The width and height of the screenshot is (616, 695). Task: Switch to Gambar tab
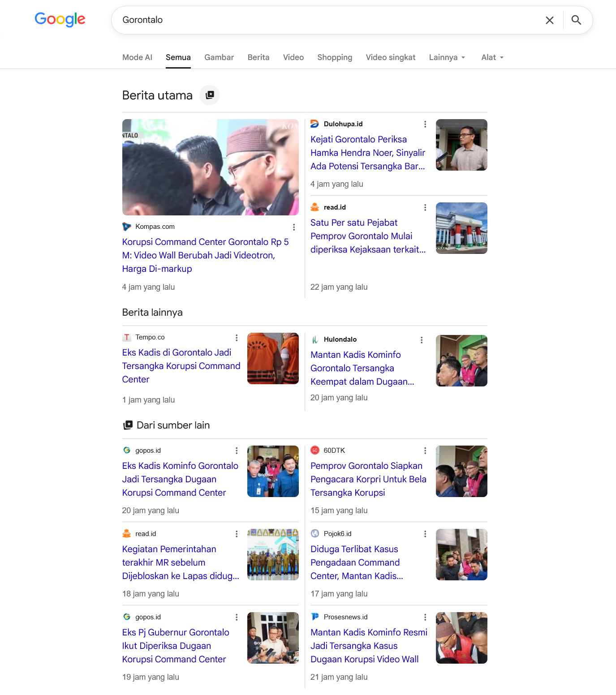pos(219,57)
